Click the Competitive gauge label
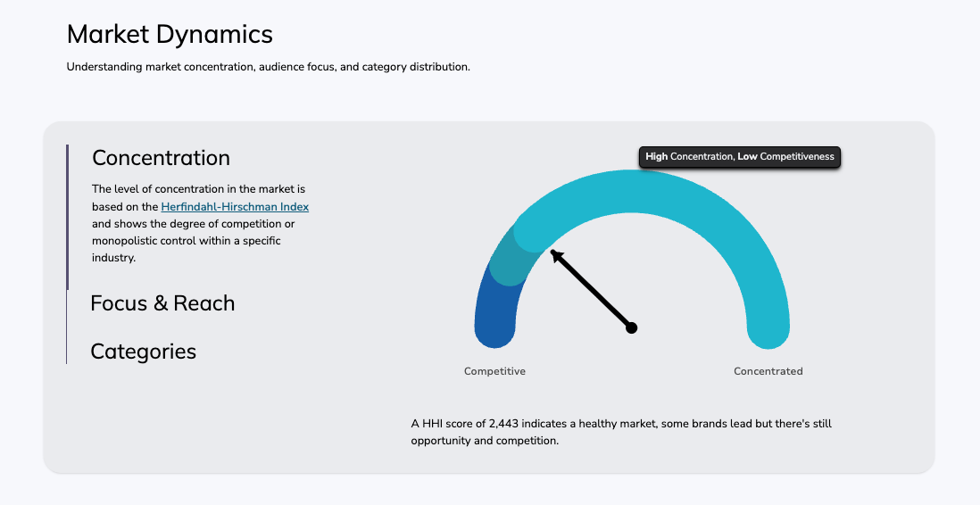This screenshot has width=980, height=505. point(494,371)
